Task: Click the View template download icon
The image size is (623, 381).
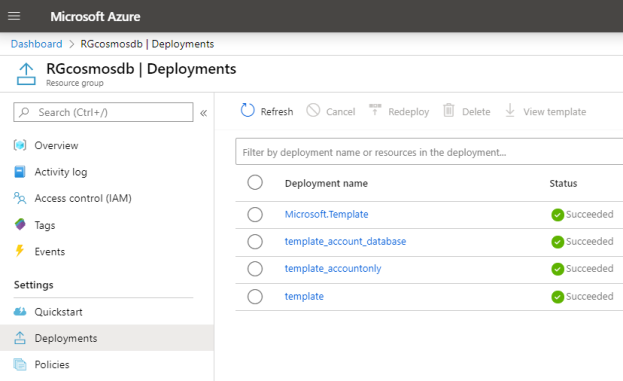Action: point(510,110)
